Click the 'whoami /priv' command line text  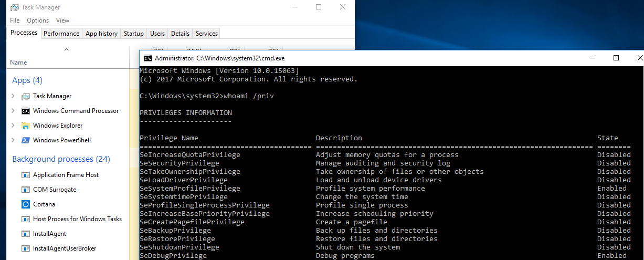(249, 96)
